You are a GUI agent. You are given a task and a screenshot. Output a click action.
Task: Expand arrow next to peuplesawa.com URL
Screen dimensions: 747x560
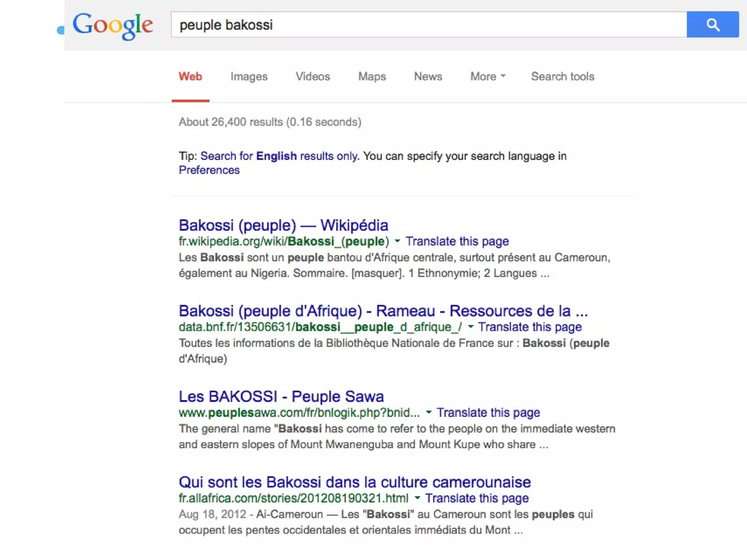pos(429,412)
